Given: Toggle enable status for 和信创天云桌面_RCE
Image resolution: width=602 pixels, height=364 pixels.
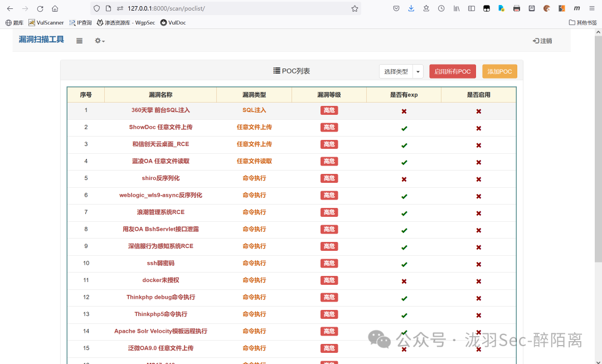Looking at the screenshot, I should [x=478, y=145].
